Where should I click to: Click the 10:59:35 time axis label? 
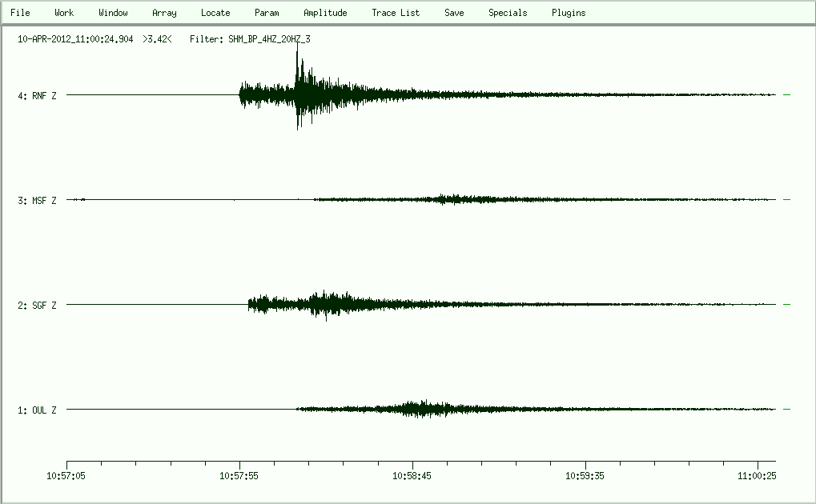point(585,476)
